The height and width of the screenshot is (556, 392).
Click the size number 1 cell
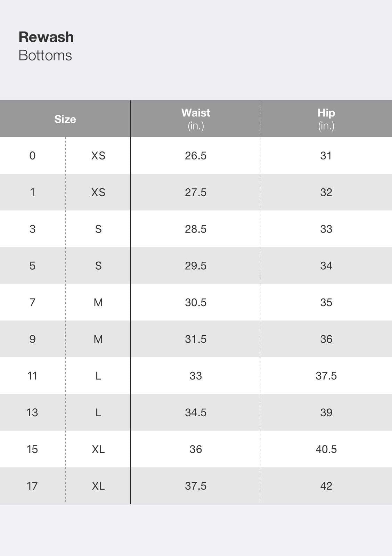(32, 192)
